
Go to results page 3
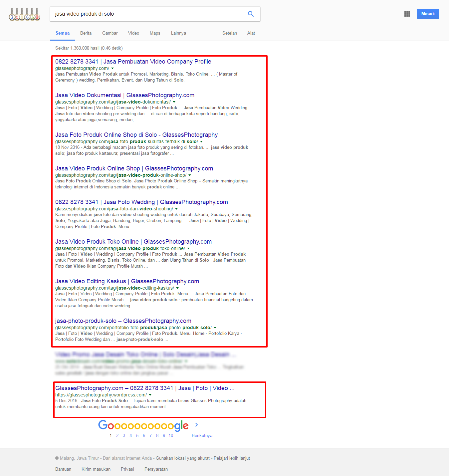(x=124, y=435)
